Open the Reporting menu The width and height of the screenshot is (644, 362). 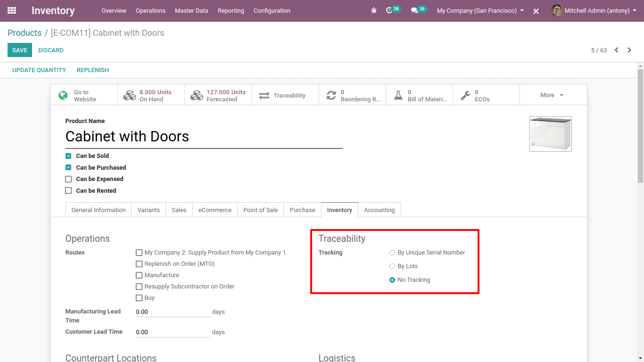point(231,10)
